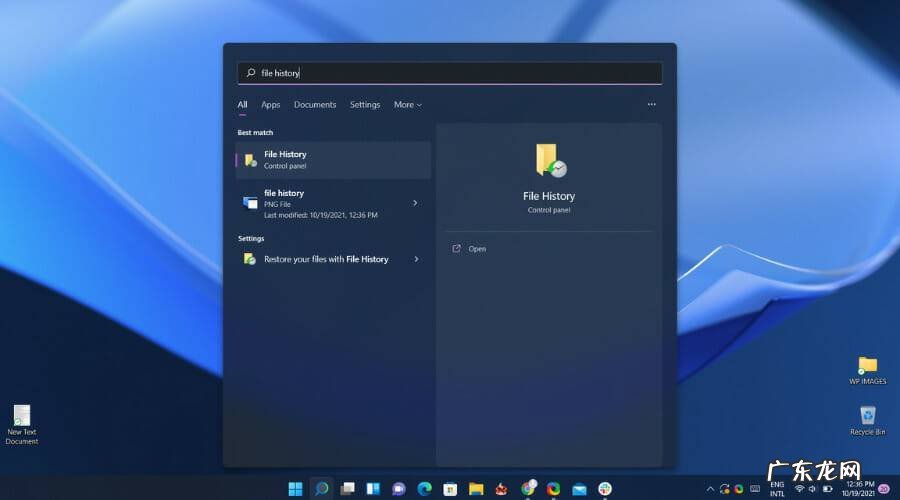Select WP IMAGES desktop folder
Viewport: 900px width, 500px height.
867,370
